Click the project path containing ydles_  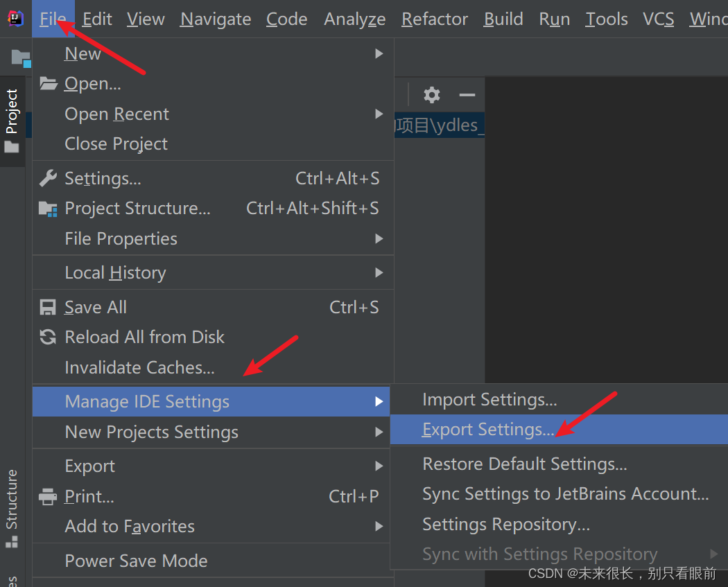(439, 125)
